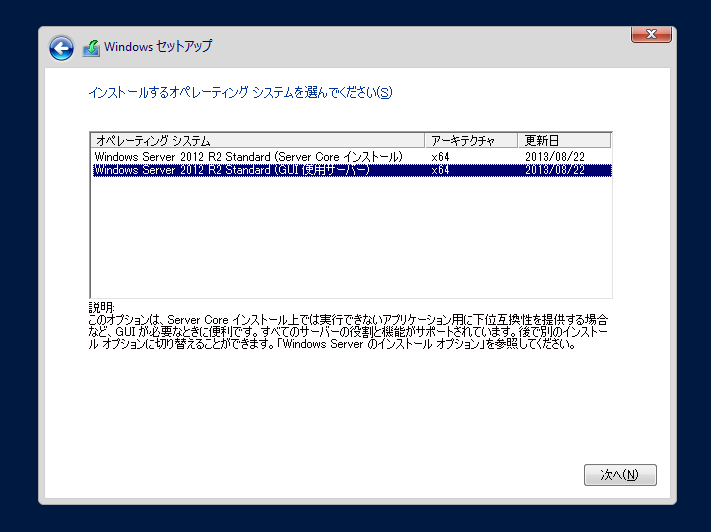Go back with the blue arrow button
Viewport: 711px width, 532px height.
tap(61, 48)
